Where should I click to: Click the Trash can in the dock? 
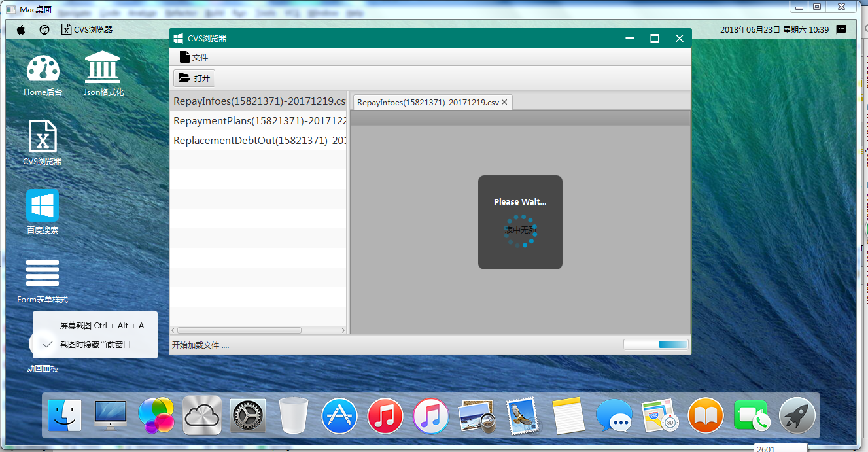(294, 415)
